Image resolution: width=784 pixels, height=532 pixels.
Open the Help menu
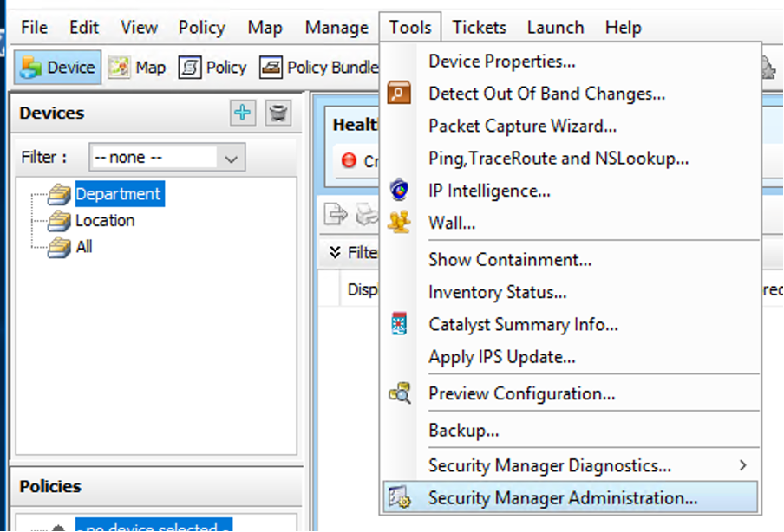[623, 28]
